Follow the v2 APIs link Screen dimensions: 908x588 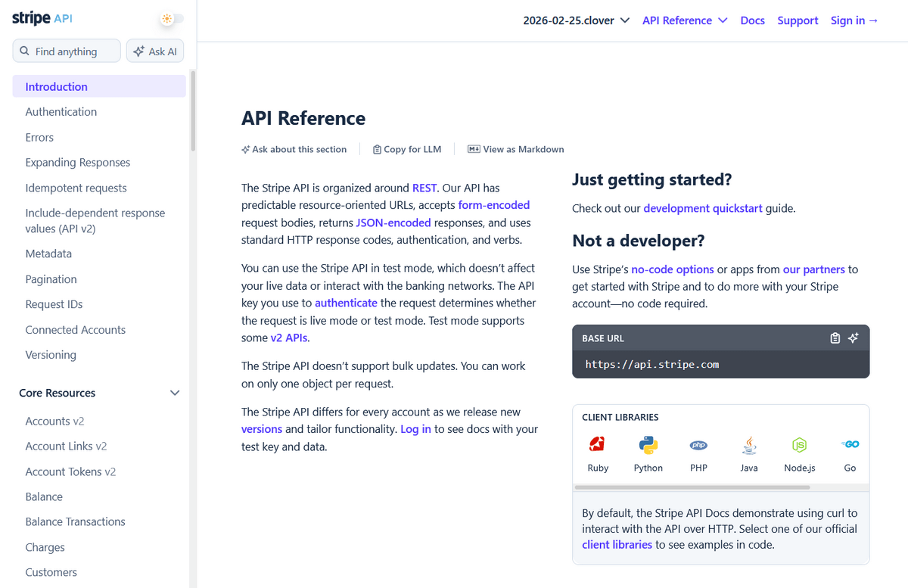(289, 338)
